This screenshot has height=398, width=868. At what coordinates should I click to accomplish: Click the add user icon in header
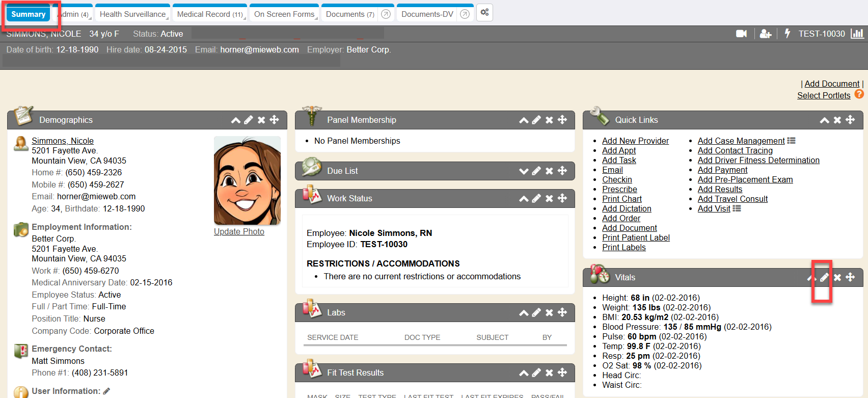pyautogui.click(x=765, y=34)
